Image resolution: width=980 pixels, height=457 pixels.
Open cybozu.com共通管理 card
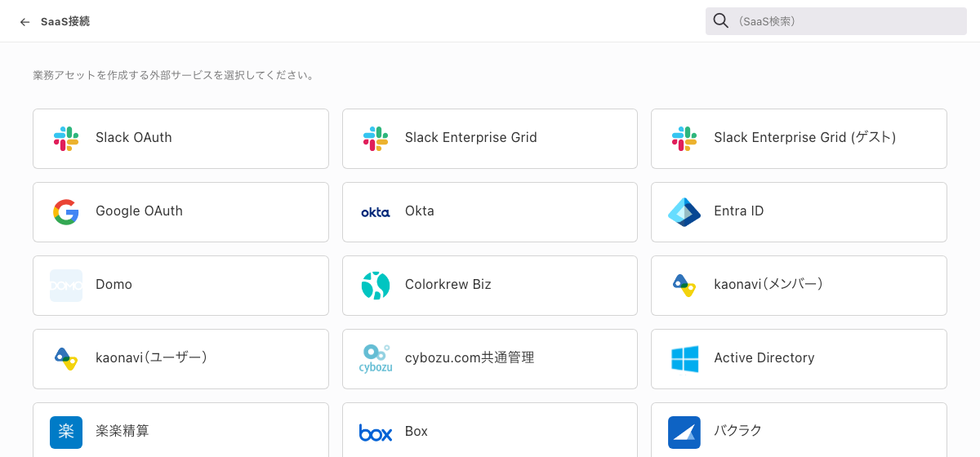pos(490,359)
